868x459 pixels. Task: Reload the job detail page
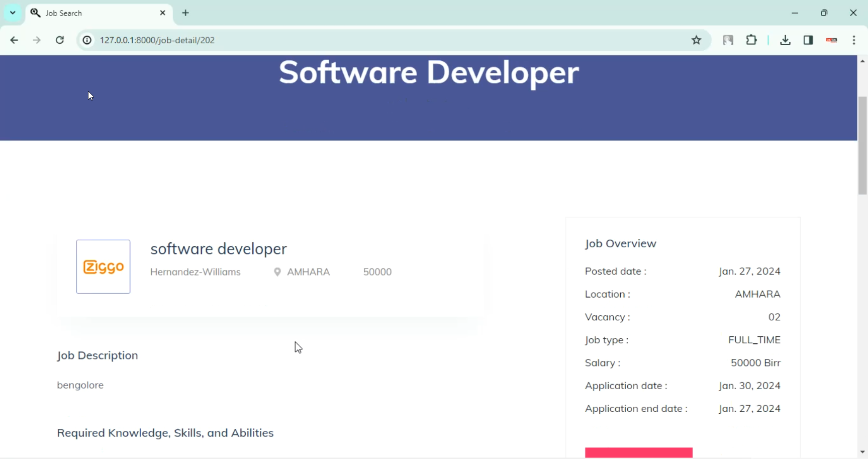pyautogui.click(x=60, y=40)
